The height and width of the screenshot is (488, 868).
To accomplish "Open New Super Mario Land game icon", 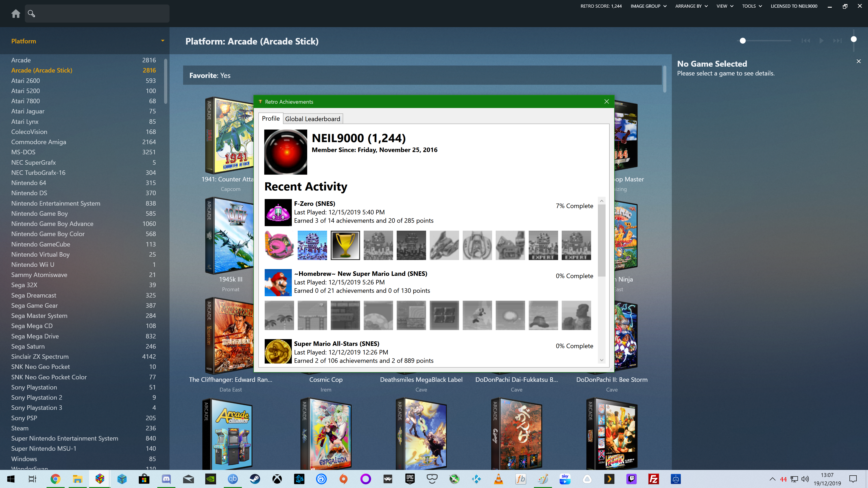I will point(278,282).
